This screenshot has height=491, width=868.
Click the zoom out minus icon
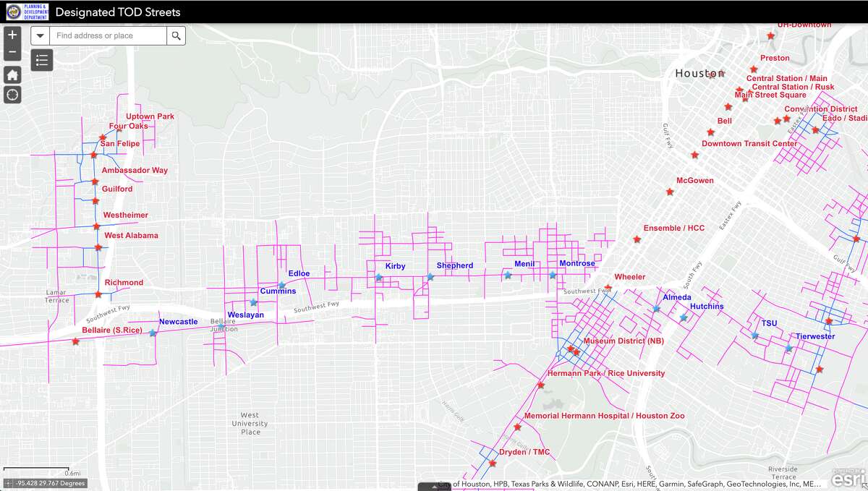(x=12, y=51)
